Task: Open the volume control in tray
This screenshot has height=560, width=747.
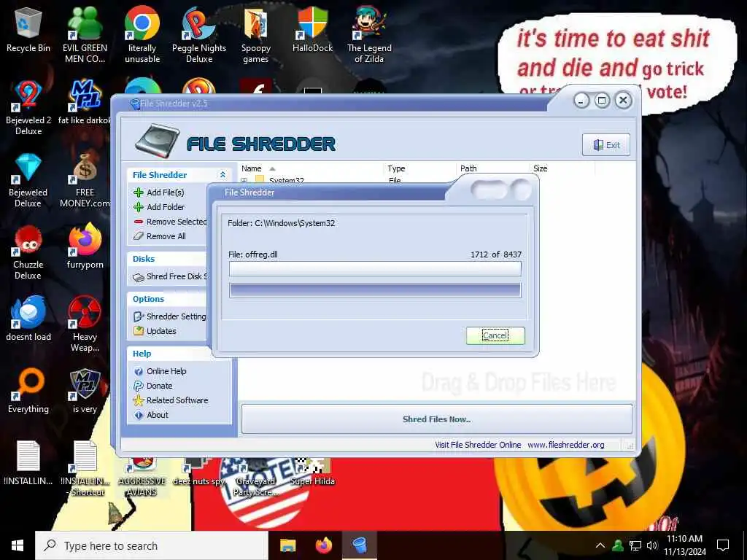Action: point(651,545)
